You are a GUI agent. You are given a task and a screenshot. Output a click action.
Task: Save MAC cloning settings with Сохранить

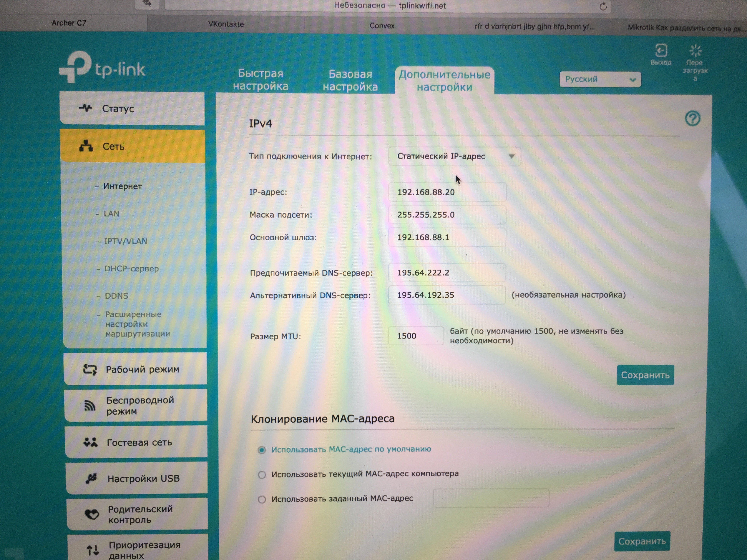642,541
